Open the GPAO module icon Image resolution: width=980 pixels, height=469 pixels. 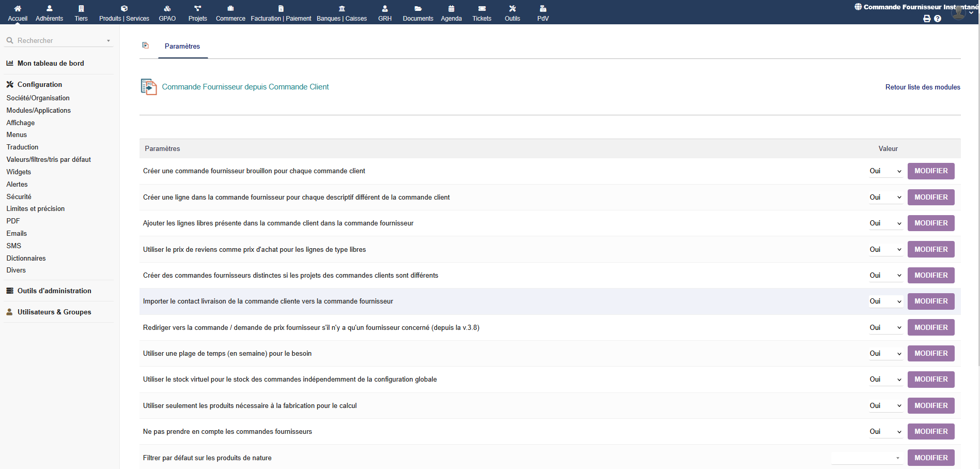(167, 9)
